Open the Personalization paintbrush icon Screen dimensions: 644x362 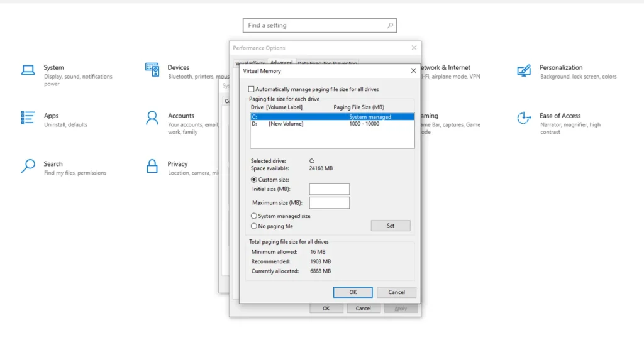click(x=524, y=70)
